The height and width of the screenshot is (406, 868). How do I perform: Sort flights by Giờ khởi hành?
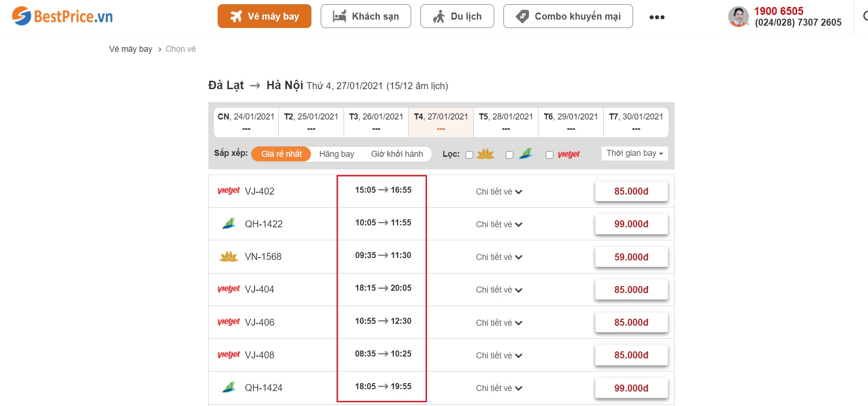[397, 154]
